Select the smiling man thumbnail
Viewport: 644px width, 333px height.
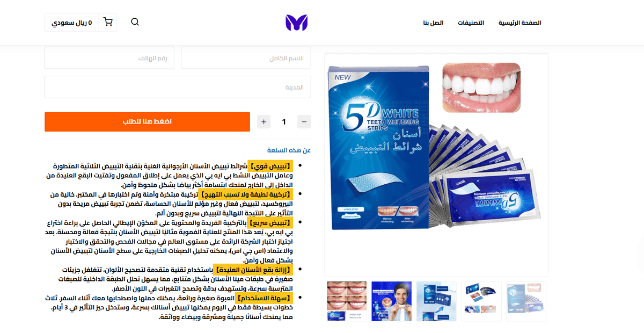[x=391, y=301]
